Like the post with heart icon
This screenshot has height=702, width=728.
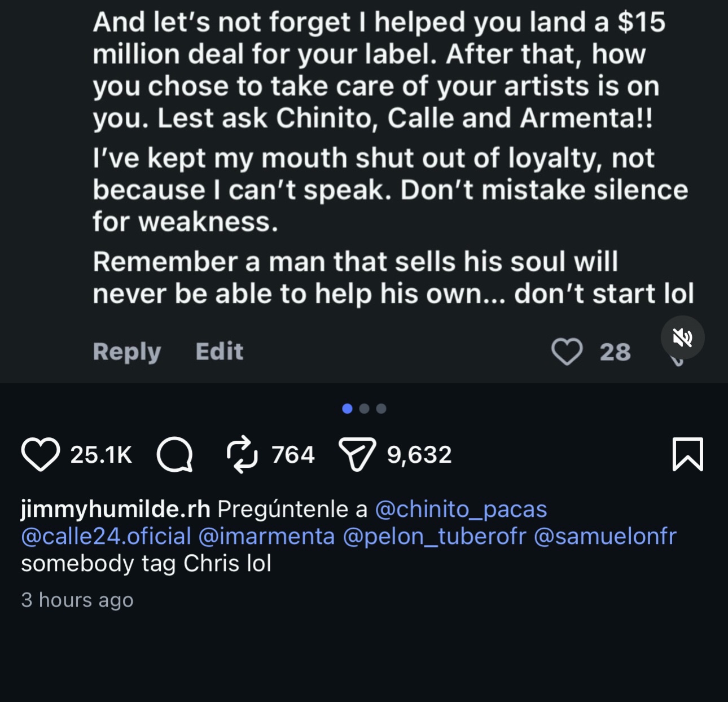click(x=41, y=454)
